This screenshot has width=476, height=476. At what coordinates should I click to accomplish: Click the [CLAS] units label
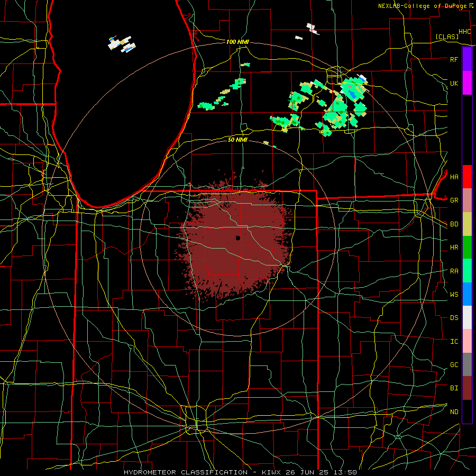[x=447, y=36]
